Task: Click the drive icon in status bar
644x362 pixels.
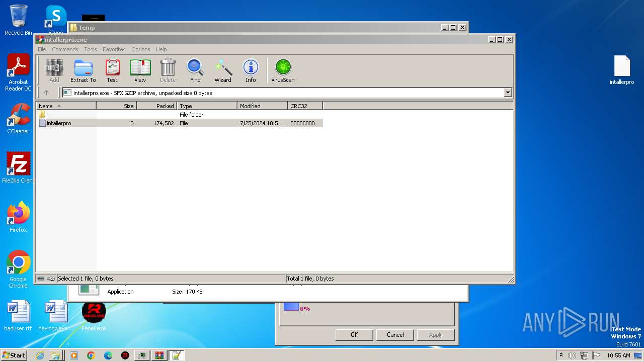Action: click(x=41, y=279)
